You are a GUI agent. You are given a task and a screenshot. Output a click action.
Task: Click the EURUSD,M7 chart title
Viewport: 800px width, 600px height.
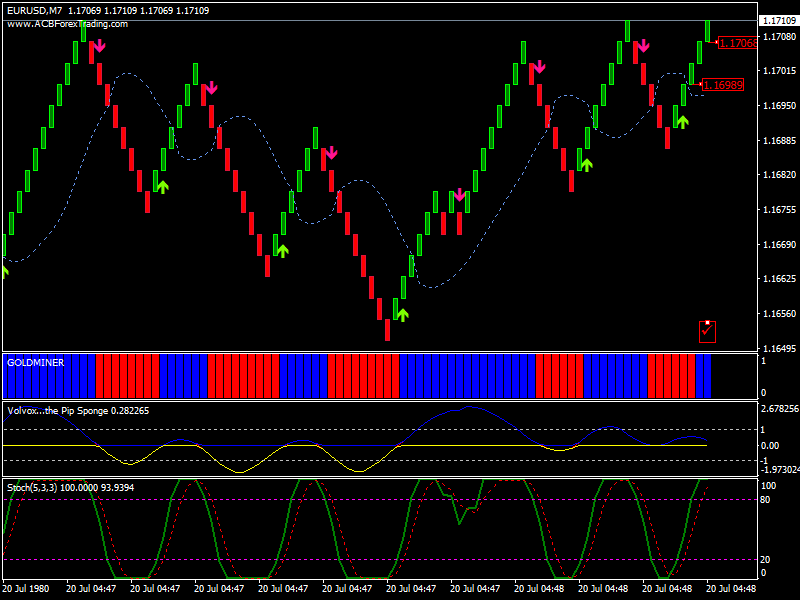29,9
